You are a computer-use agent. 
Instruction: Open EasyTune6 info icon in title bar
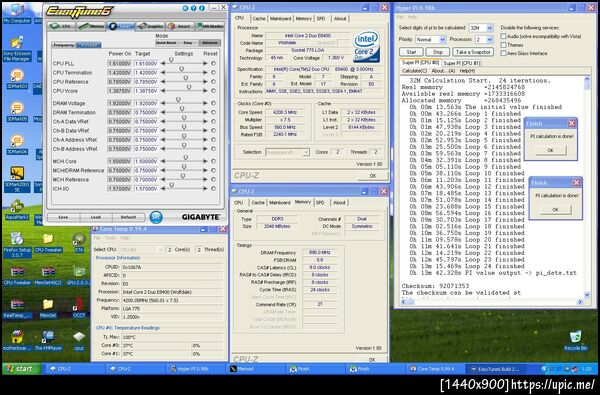coord(201,8)
